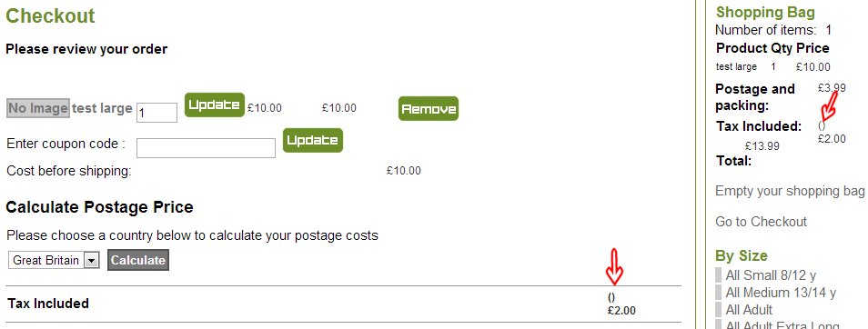This screenshot has width=868, height=329.
Task: Click the gray marker beside All Small
Action: [x=719, y=275]
